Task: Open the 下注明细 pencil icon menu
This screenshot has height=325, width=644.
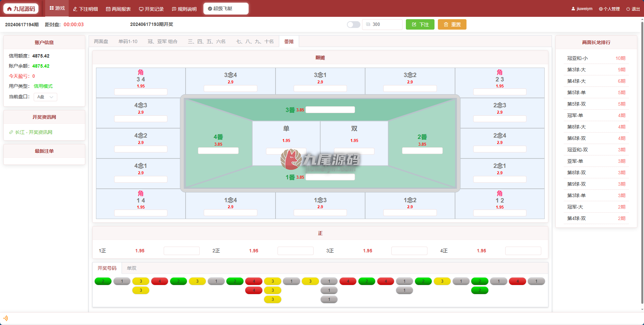Action: tap(75, 9)
